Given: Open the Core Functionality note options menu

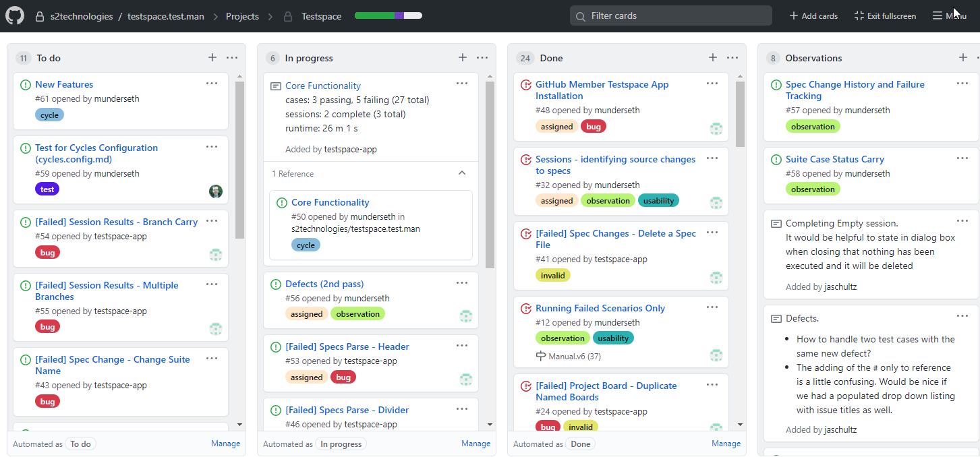Looking at the screenshot, I should [x=462, y=84].
